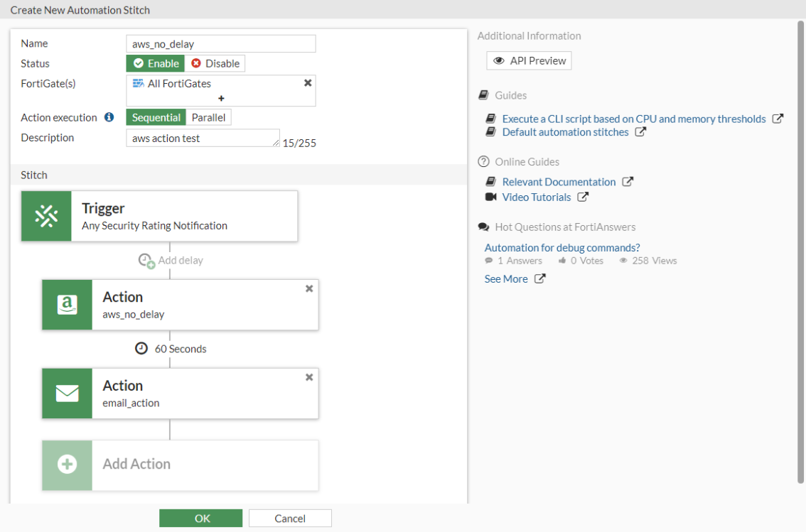Click the email envelope icon on email_action
The image size is (806, 532).
(x=67, y=393)
